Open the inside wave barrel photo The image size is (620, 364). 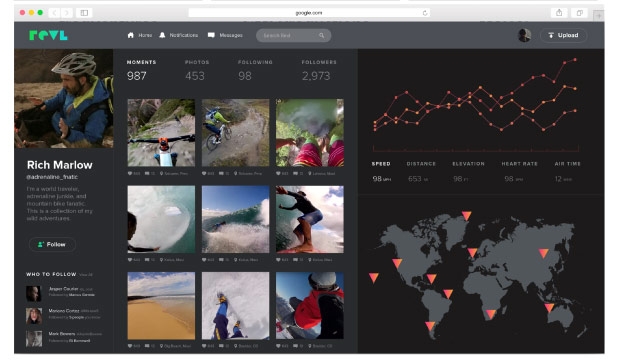coord(161,219)
